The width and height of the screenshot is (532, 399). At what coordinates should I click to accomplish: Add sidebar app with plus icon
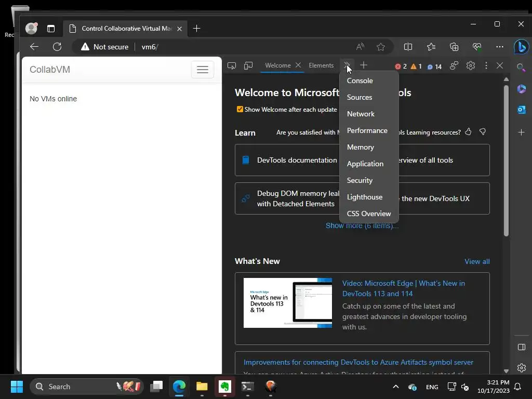pyautogui.click(x=522, y=132)
